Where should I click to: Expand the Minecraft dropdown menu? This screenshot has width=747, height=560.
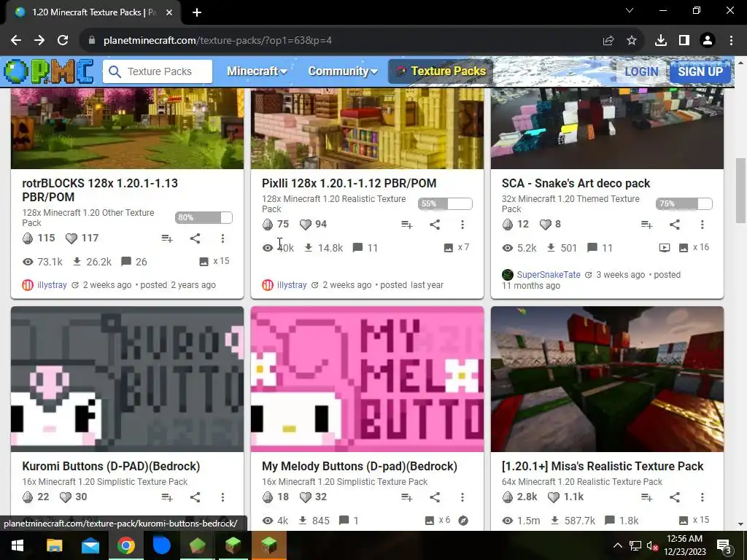(257, 71)
